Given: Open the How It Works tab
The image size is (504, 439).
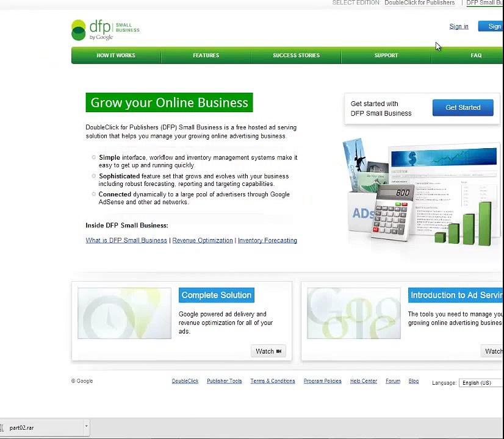Looking at the screenshot, I should tap(116, 55).
